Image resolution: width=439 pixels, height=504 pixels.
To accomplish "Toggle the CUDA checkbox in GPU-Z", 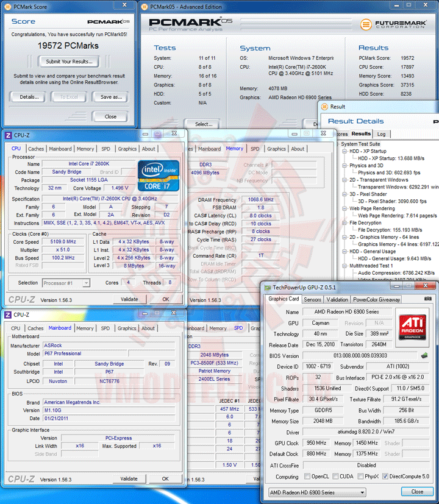I will click(335, 477).
